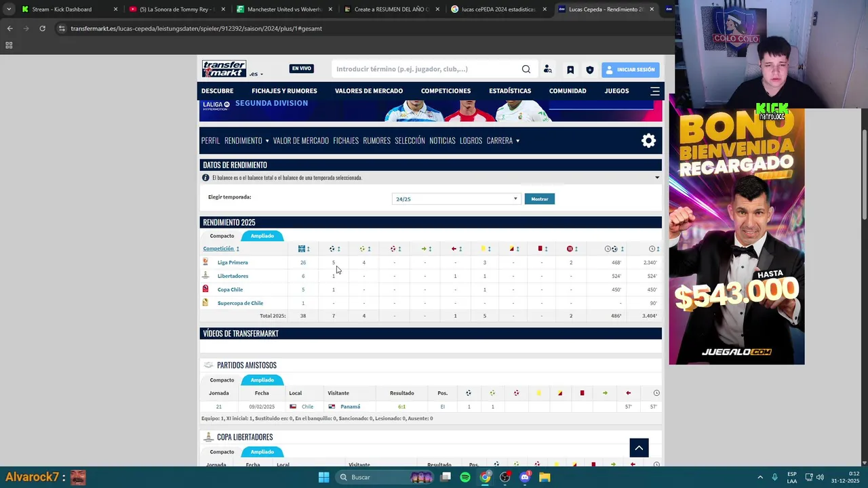Open the .es country domain dropdown
Viewport: 868px width, 488px height.
[256, 74]
